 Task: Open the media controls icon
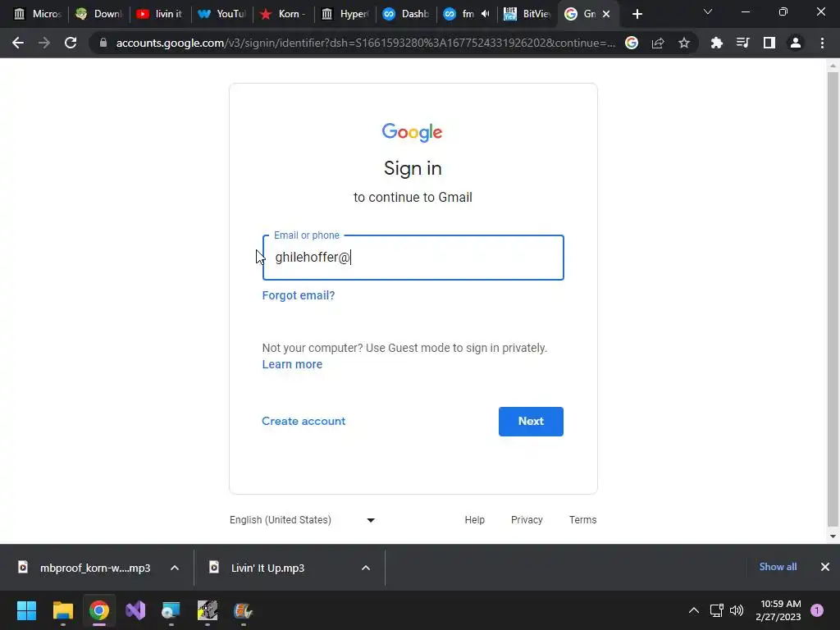[742, 43]
